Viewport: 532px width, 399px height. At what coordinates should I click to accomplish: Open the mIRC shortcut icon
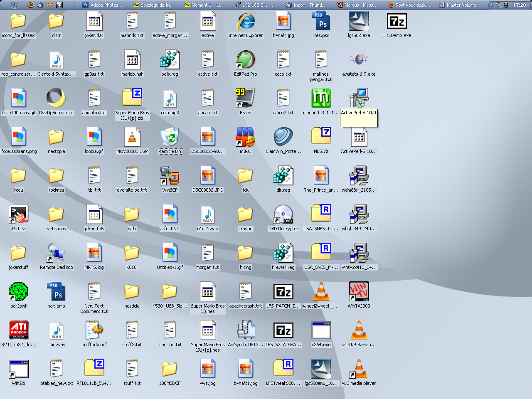pos(245,137)
